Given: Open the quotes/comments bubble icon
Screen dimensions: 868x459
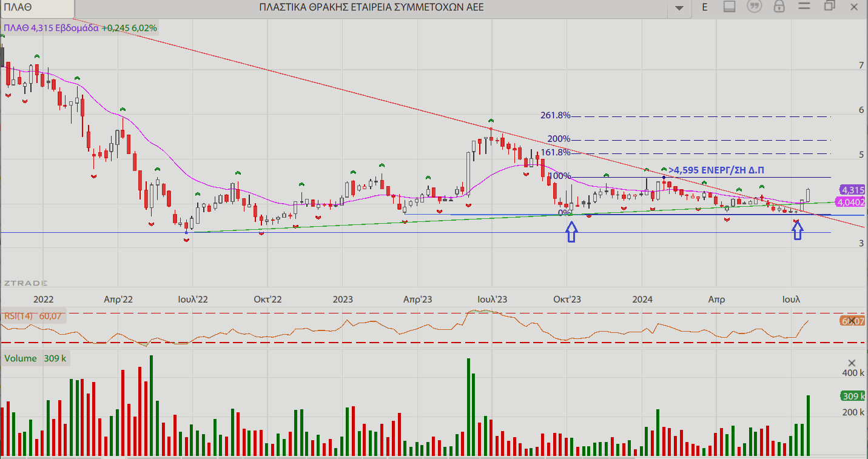Looking at the screenshot, I should (x=755, y=7).
